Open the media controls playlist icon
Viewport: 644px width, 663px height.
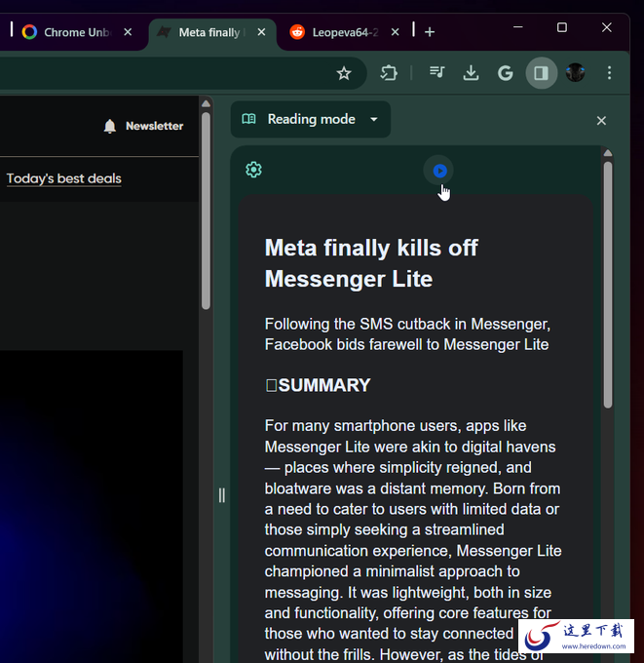pos(436,72)
